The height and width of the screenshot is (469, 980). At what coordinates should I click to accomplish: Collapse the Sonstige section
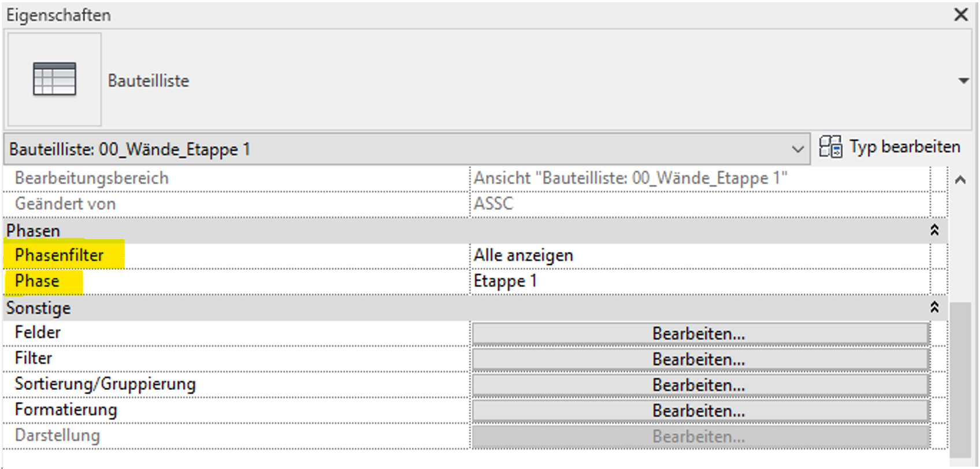pos(934,307)
